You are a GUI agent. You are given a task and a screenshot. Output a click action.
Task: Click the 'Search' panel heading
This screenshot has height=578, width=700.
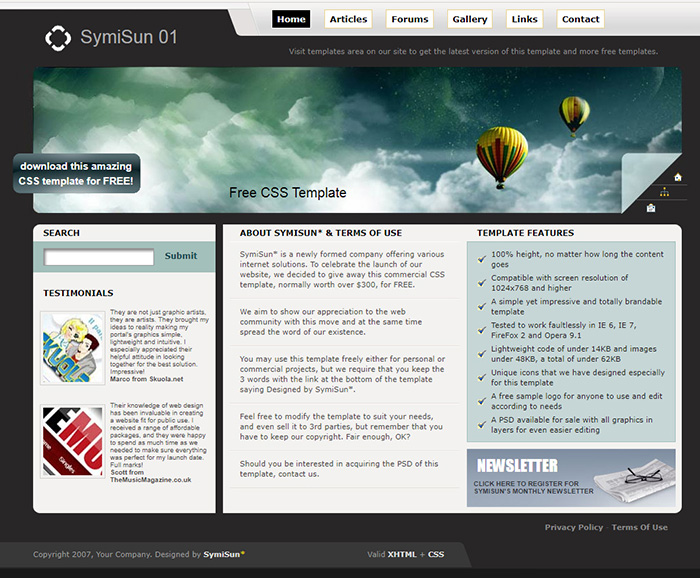61,233
